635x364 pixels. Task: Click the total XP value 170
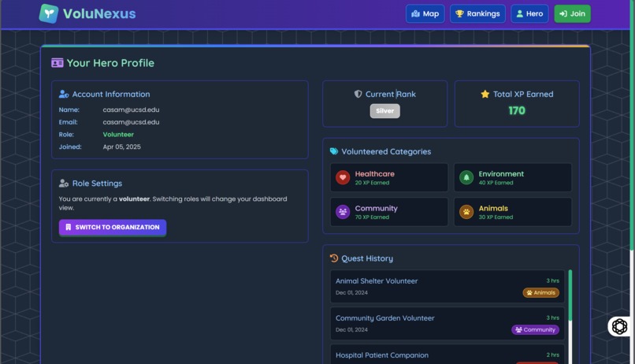[517, 110]
